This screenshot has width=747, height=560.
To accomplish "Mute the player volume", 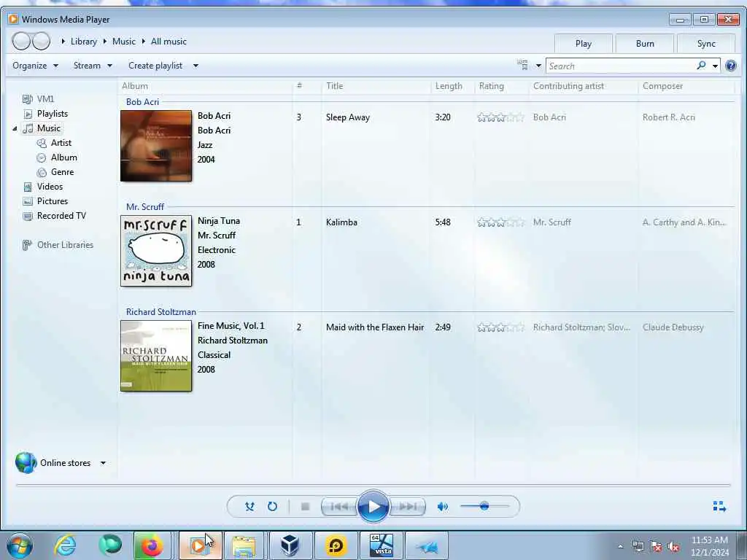I will click(x=443, y=507).
